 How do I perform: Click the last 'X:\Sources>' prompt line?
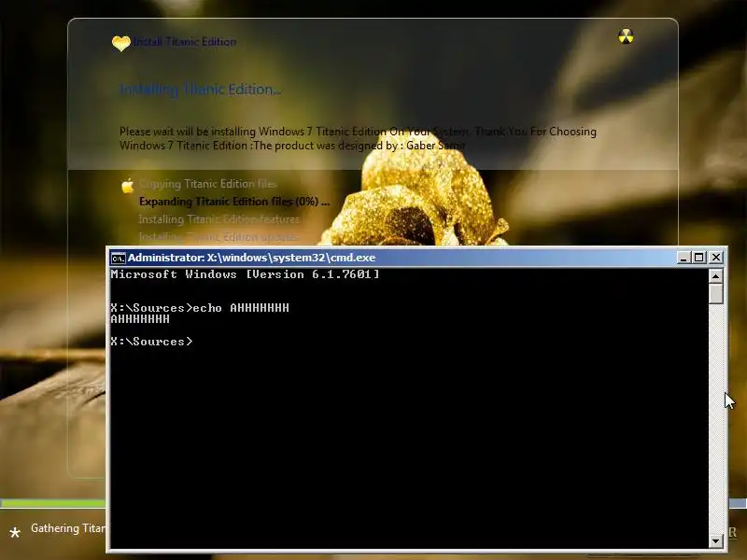click(x=151, y=342)
